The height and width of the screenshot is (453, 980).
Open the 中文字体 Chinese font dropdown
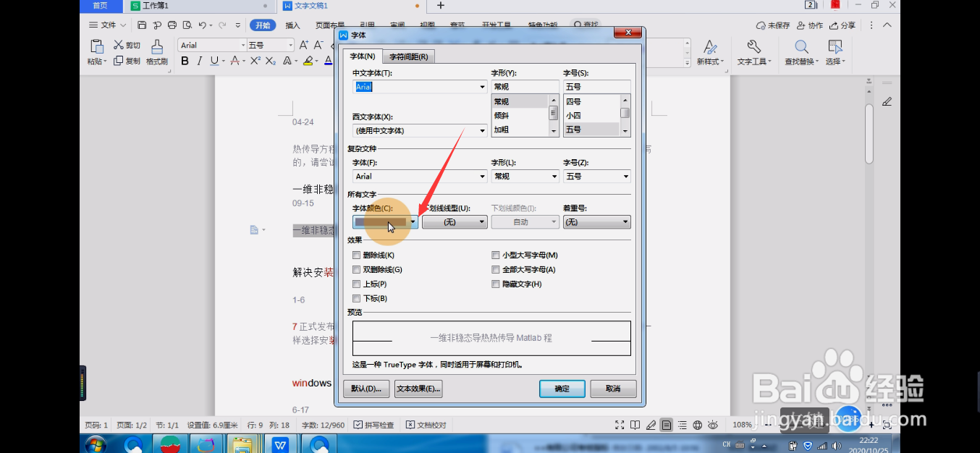point(482,86)
